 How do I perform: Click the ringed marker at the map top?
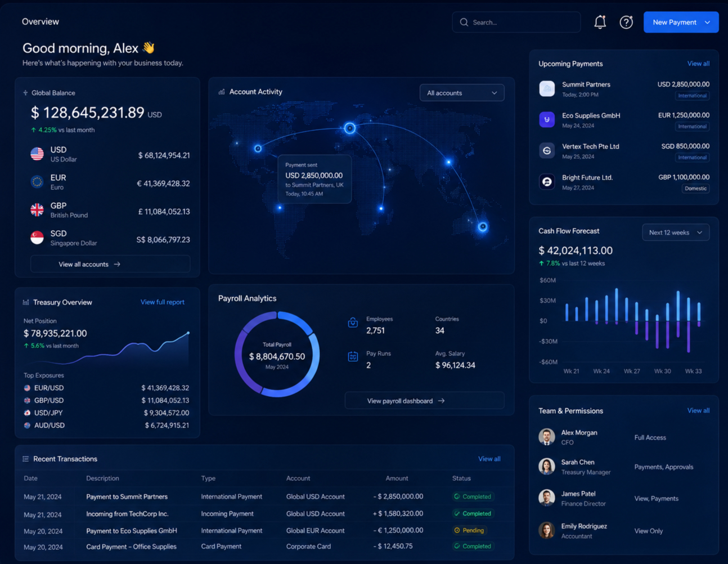coord(350,128)
